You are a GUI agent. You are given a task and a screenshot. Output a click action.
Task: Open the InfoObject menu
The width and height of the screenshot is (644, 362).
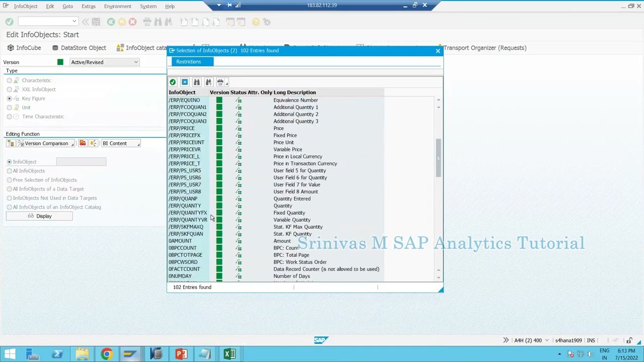[x=26, y=6]
